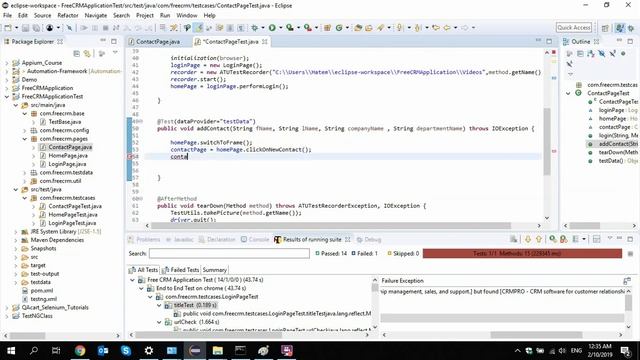640x360 pixels.
Task: Select the Failed Tests tab
Action: (180, 270)
